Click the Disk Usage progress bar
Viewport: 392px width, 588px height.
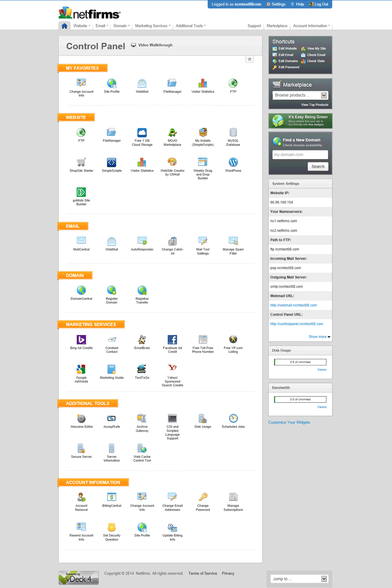click(300, 362)
